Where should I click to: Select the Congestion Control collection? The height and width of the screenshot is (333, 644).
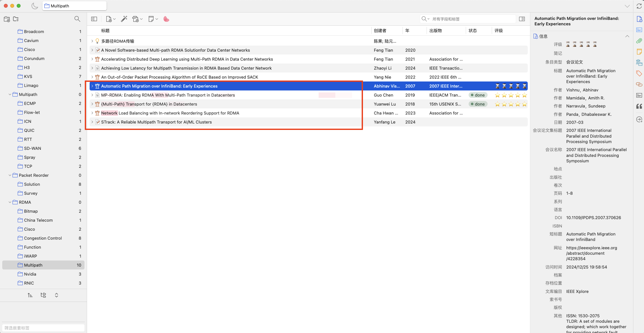(x=43, y=238)
